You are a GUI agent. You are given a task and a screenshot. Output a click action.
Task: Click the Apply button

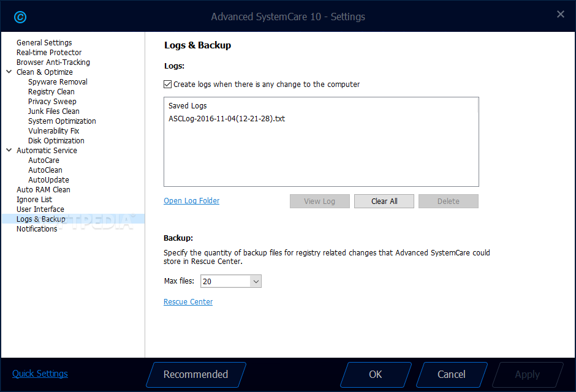click(x=528, y=375)
